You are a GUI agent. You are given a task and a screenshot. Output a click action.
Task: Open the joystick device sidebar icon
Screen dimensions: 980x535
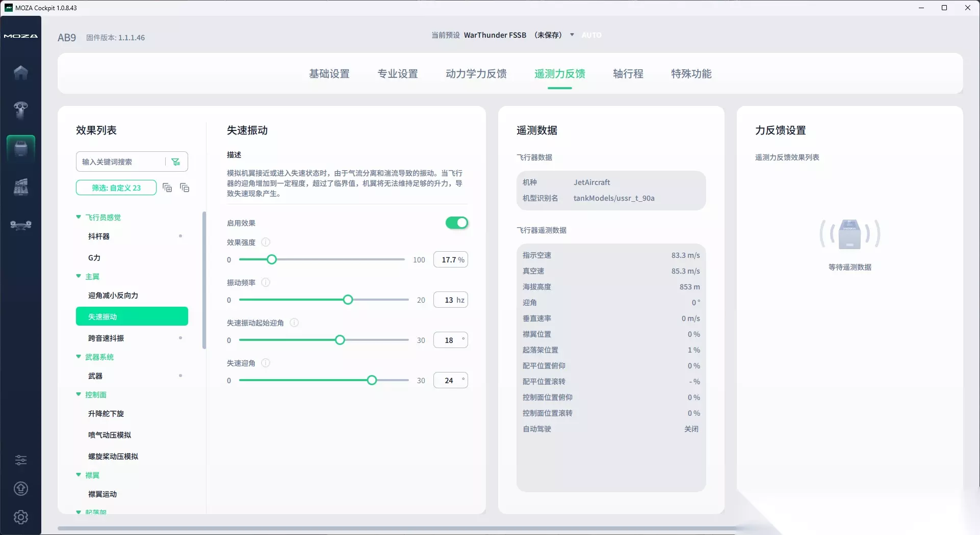point(21,110)
